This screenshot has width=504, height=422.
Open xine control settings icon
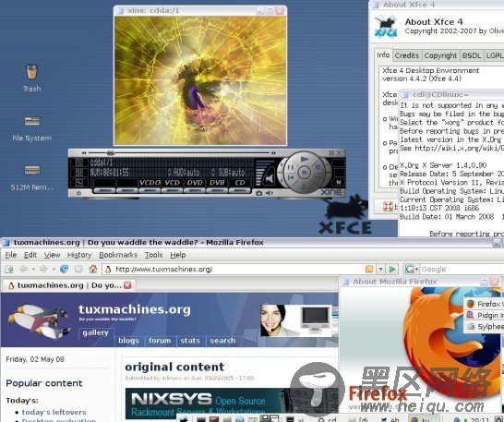pyautogui.click(x=79, y=173)
